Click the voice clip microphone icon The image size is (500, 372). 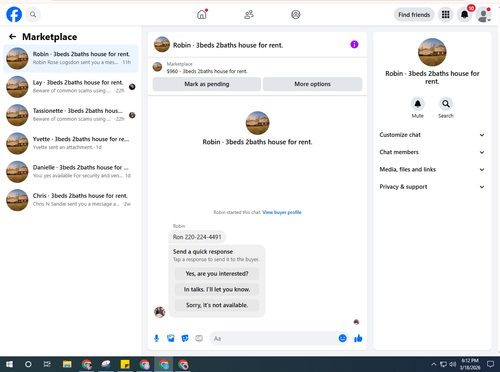(x=156, y=338)
